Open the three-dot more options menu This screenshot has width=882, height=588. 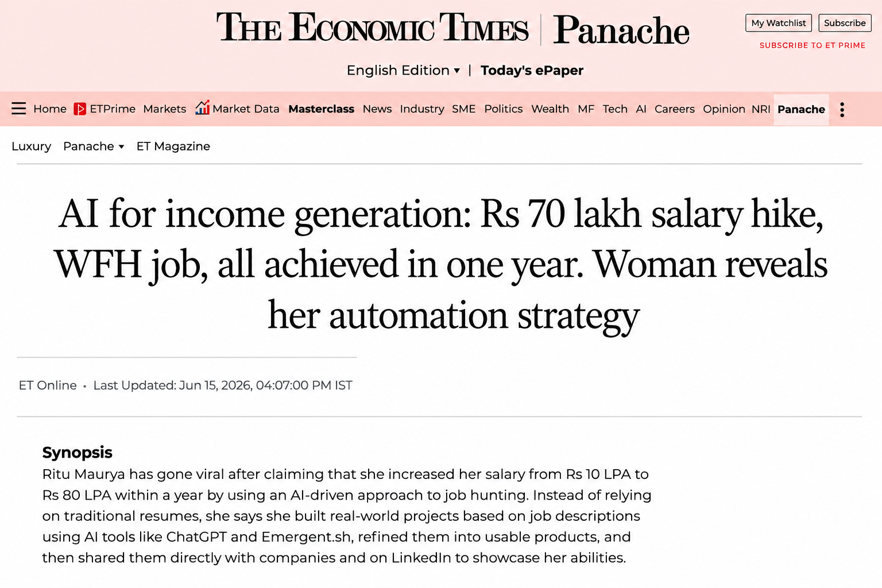click(x=842, y=110)
